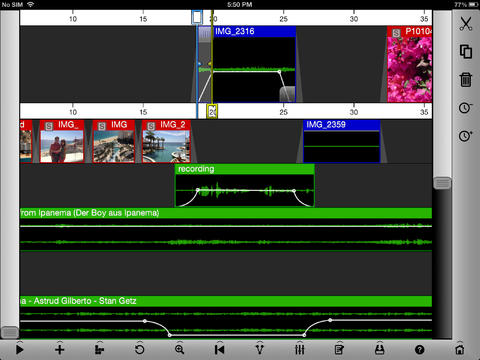Screen dimensions: 480x360
Task: Click the recording clip fade-out keyframe point
Action: coord(294,191)
